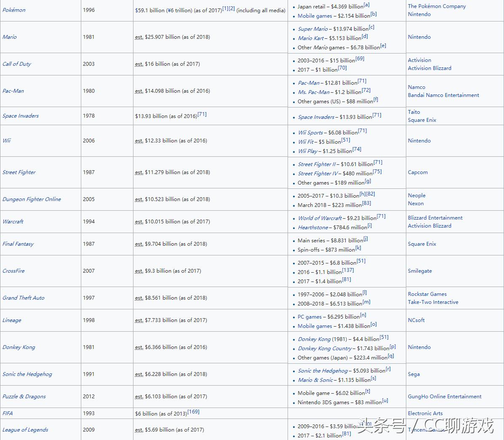Open the League of Legends link
This screenshot has width=504, height=440.
tap(25, 430)
